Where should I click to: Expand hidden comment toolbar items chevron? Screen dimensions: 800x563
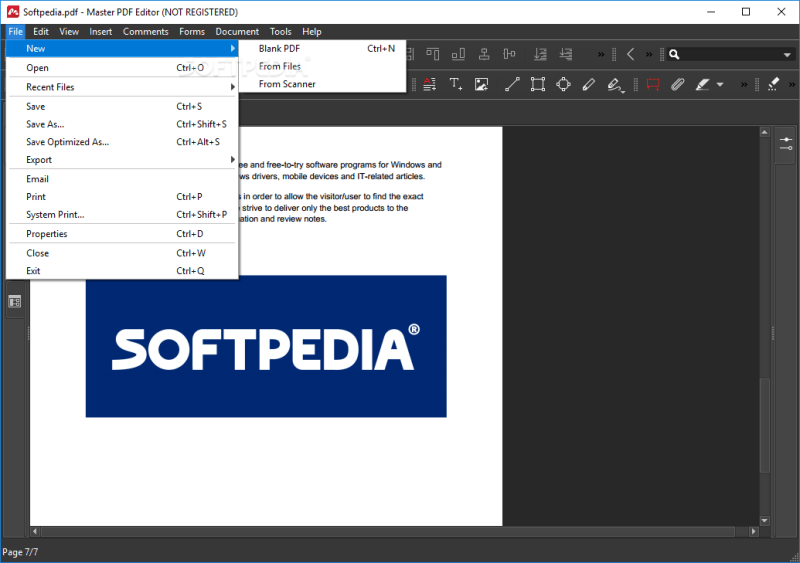[x=744, y=84]
